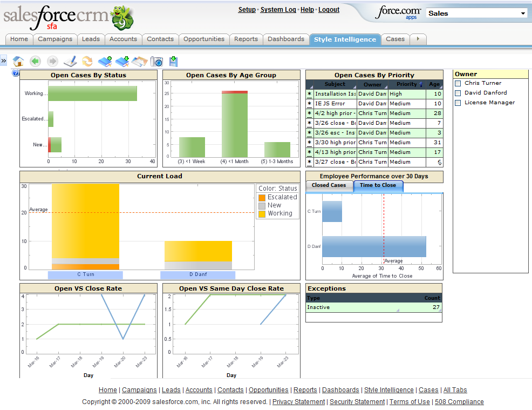Click asterisk link in 3/30 high prior row

(309, 142)
